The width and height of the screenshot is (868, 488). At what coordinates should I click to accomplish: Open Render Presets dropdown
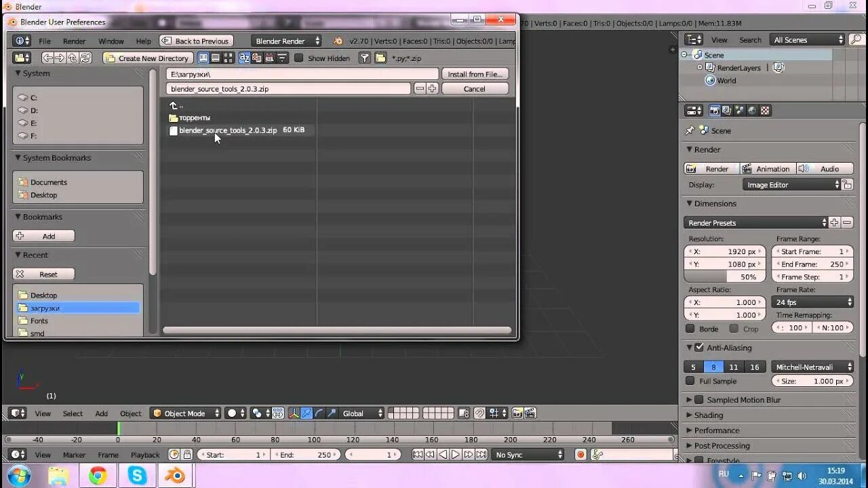tap(756, 222)
